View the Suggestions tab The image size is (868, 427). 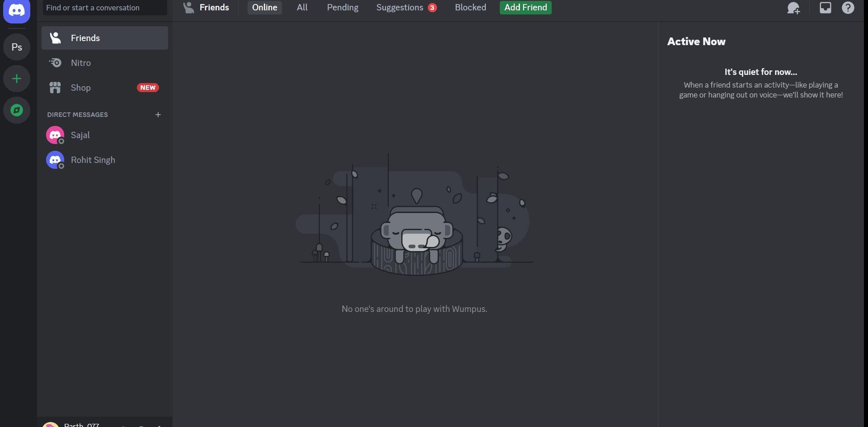(x=406, y=7)
